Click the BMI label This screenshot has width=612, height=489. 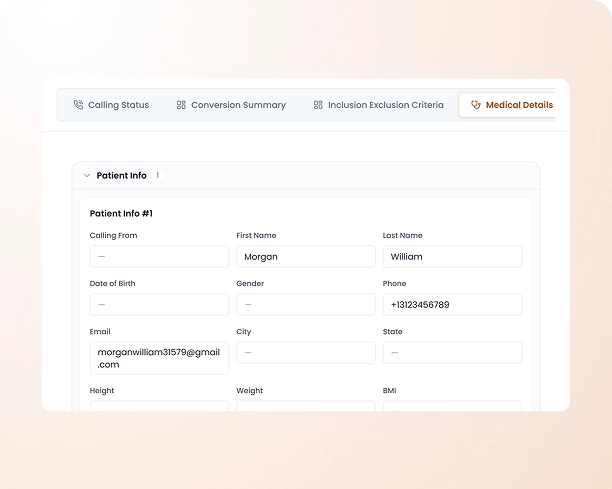(x=390, y=391)
